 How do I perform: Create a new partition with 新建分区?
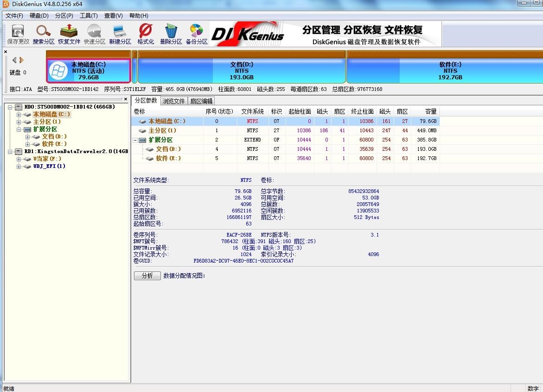120,34
